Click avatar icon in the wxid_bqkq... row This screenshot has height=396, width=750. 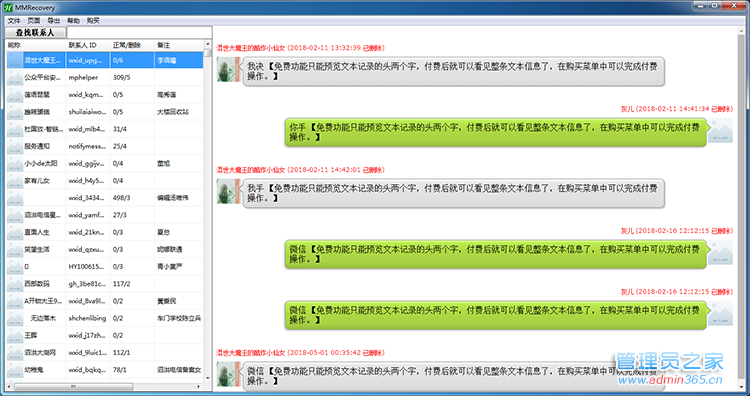[x=15, y=370]
